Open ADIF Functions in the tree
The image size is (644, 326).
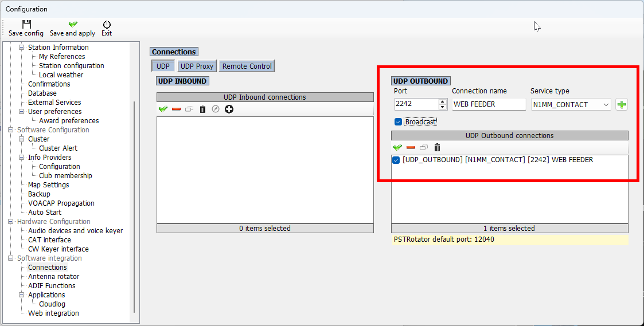(x=52, y=286)
